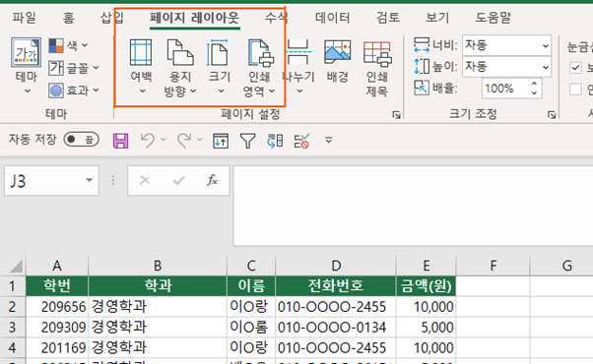Open the 크기 조정 dialog launcher
Screen dimensions: 593x364
click(552, 115)
